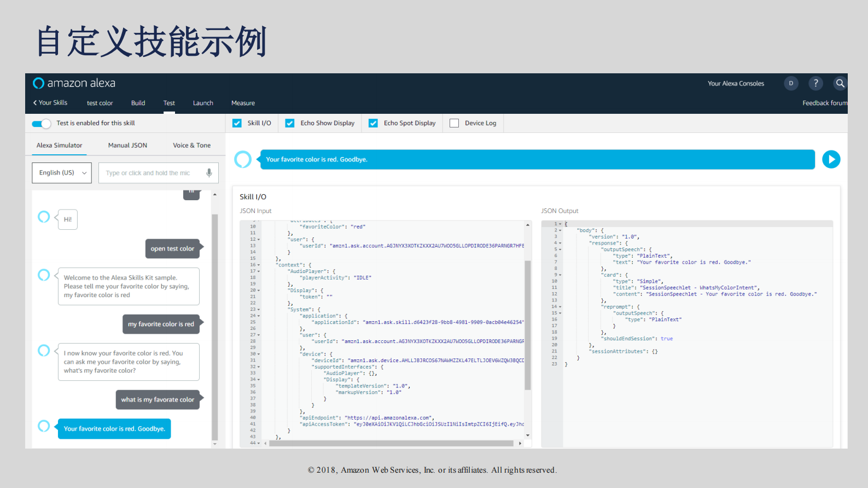Viewport: 868px width, 488px height.
Task: Switch to the Manual JSON tab
Action: [x=127, y=146]
